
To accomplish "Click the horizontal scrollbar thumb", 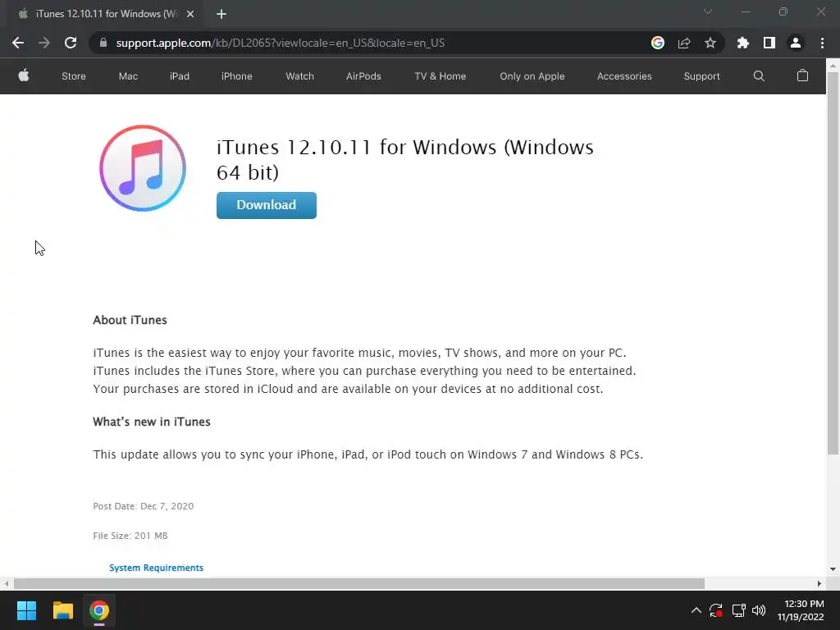I will 359,583.
